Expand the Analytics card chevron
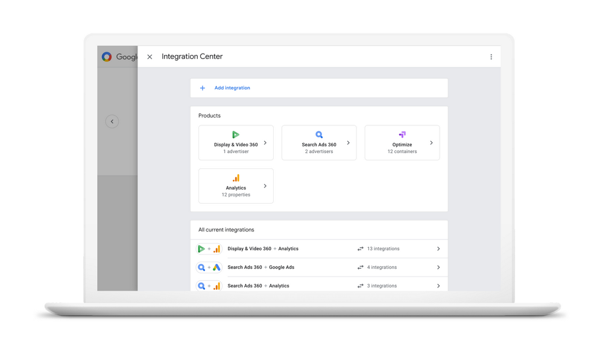The image size is (603, 364). point(265,186)
